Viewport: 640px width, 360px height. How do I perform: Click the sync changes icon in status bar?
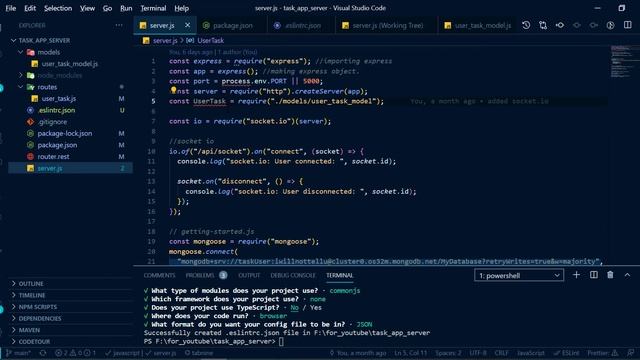pos(43,353)
